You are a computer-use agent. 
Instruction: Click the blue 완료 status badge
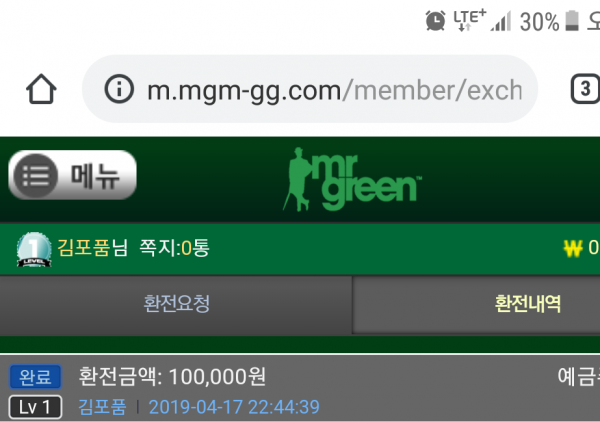click(x=35, y=377)
